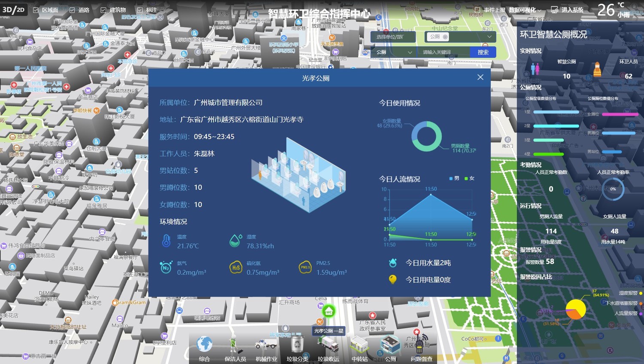Click the 0% attendance rate ring gauge
The height and width of the screenshot is (364, 644).
point(613,189)
